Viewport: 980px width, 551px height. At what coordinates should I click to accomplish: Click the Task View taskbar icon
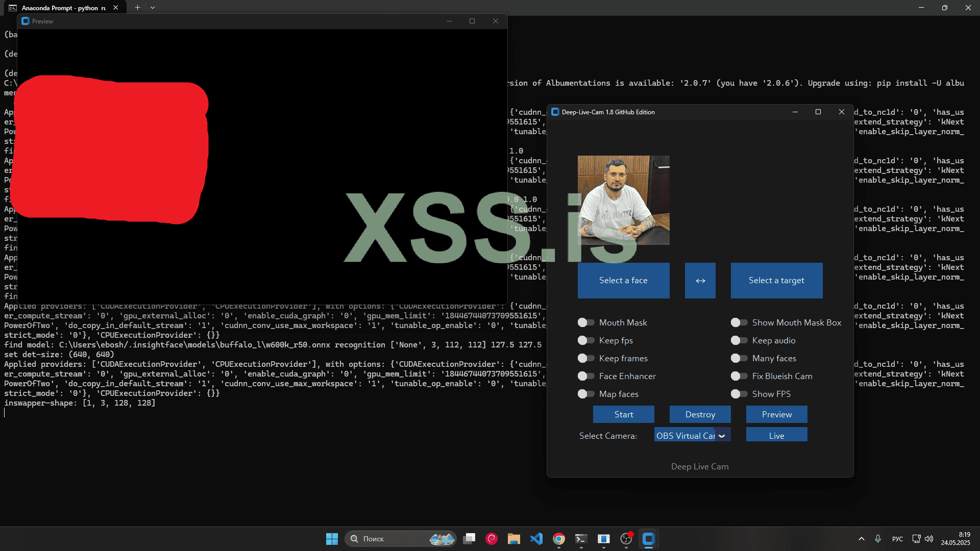469,539
